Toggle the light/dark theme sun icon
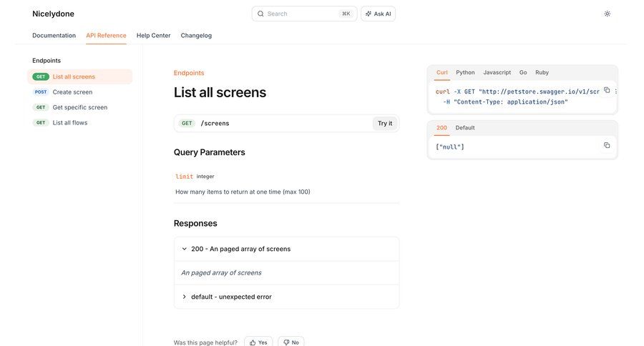 coord(607,14)
